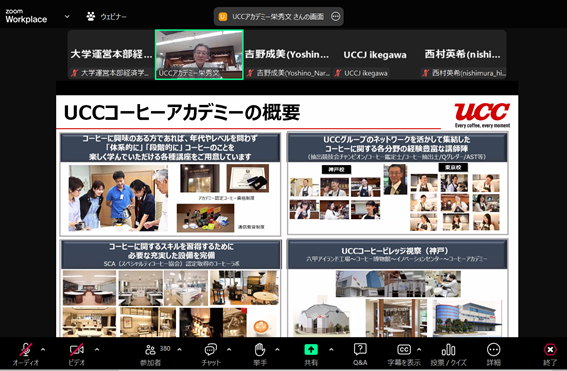This screenshot has height=371, width=567.
Task: Select 西村英希 participant tile
Action: tap(462, 55)
